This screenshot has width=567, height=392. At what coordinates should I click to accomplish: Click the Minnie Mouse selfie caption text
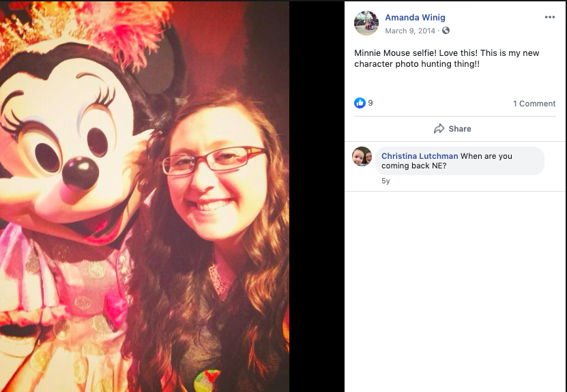tap(447, 58)
